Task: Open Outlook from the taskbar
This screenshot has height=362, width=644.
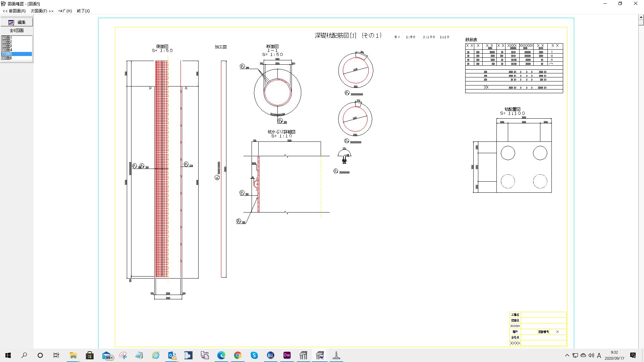Action: pyautogui.click(x=172, y=355)
